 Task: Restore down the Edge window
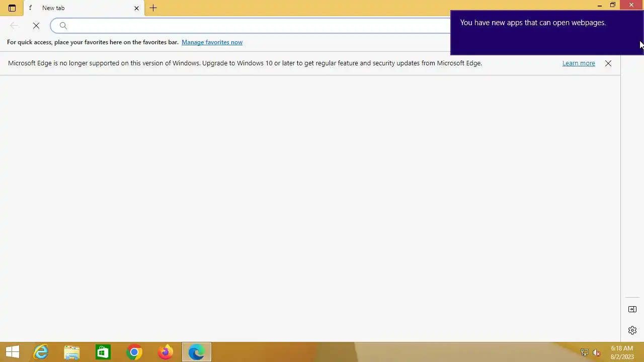[613, 5]
